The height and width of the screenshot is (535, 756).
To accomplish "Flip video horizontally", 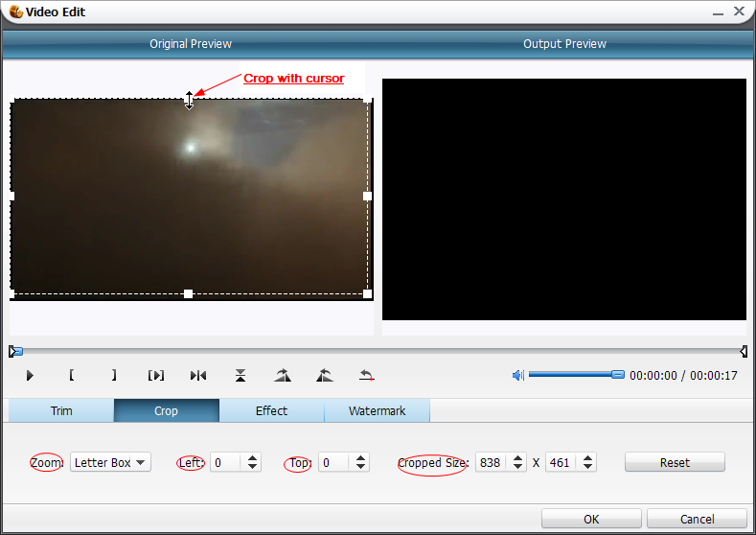I will pyautogui.click(x=198, y=375).
